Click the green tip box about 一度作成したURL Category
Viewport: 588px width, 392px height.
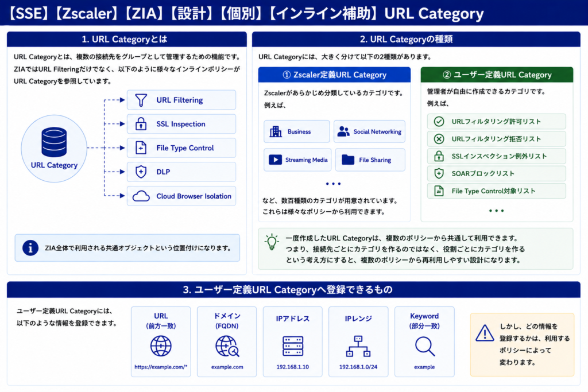(416, 249)
